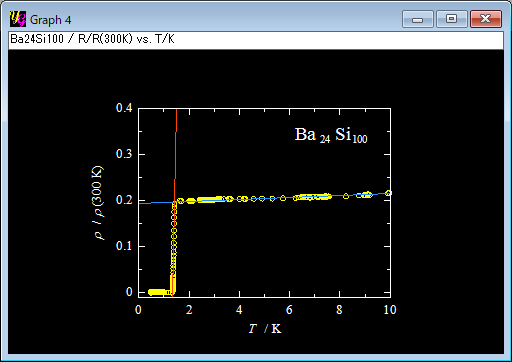Click the 0.3 y-axis tick label

tap(124, 154)
